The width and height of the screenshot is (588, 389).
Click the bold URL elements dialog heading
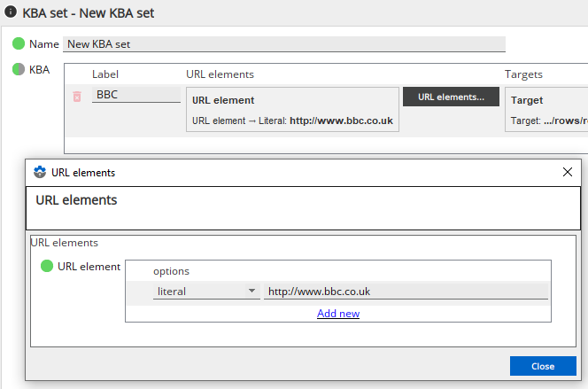(76, 200)
